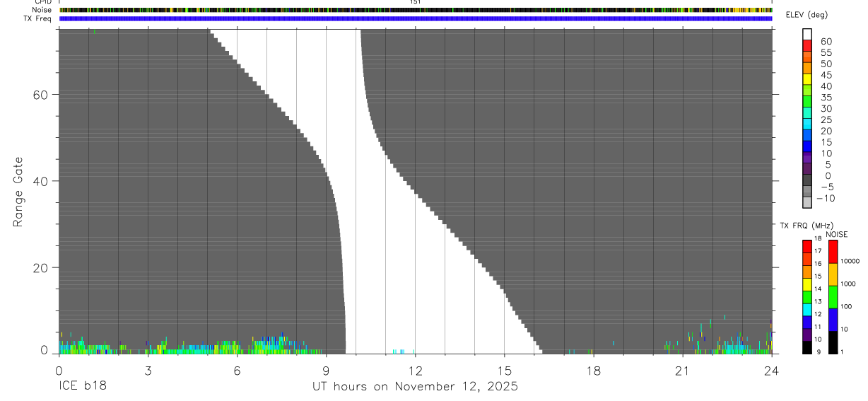Pick the green swatch in TX FRQ scale
Image resolution: width=868 pixels, height=401 pixels.
point(807,297)
